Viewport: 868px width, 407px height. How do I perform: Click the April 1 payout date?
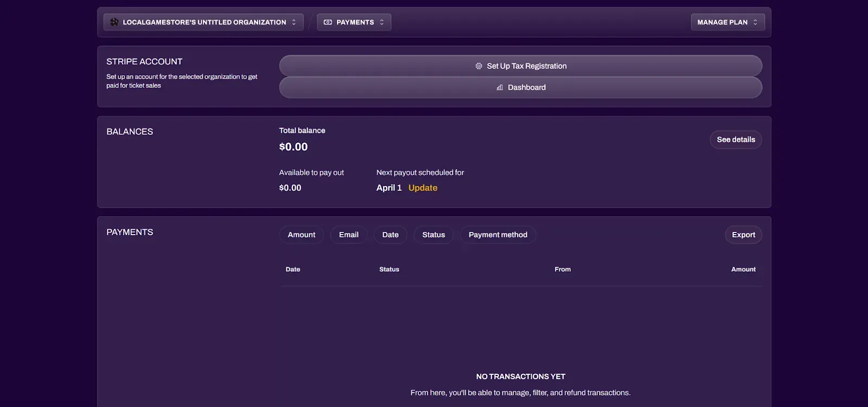(x=389, y=188)
